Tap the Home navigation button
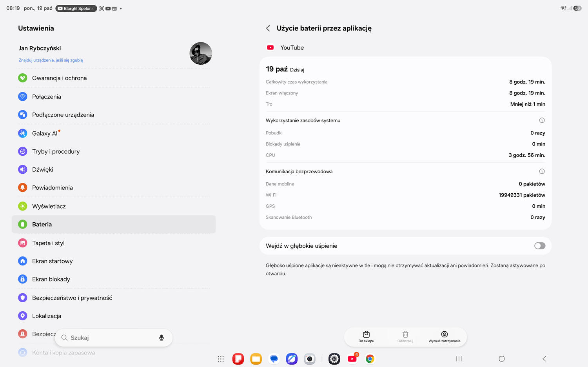This screenshot has height=367, width=588. coord(501,359)
